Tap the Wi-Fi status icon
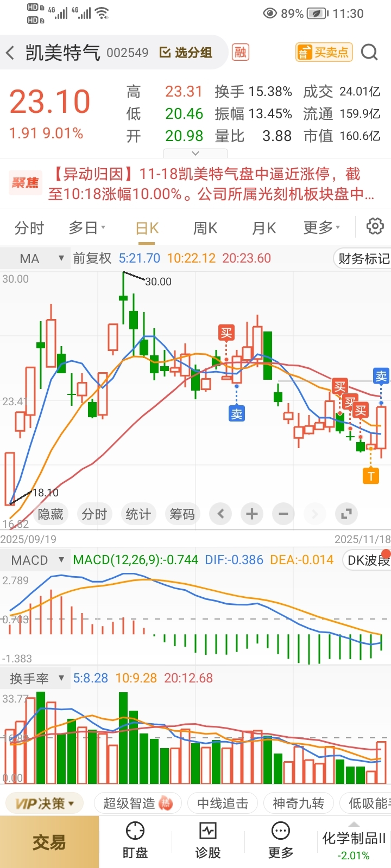 coord(102,14)
